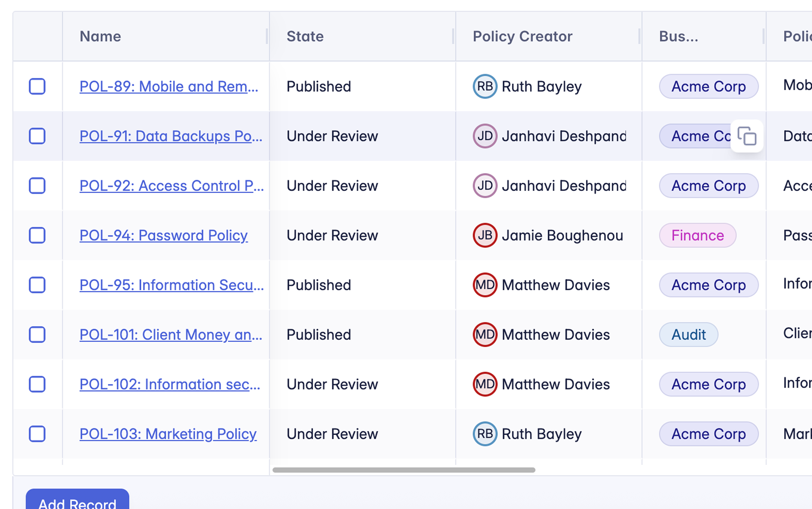Image resolution: width=812 pixels, height=509 pixels.
Task: Click Janhavi Deshpande's avatar in the POL-92 row
Action: click(x=484, y=186)
